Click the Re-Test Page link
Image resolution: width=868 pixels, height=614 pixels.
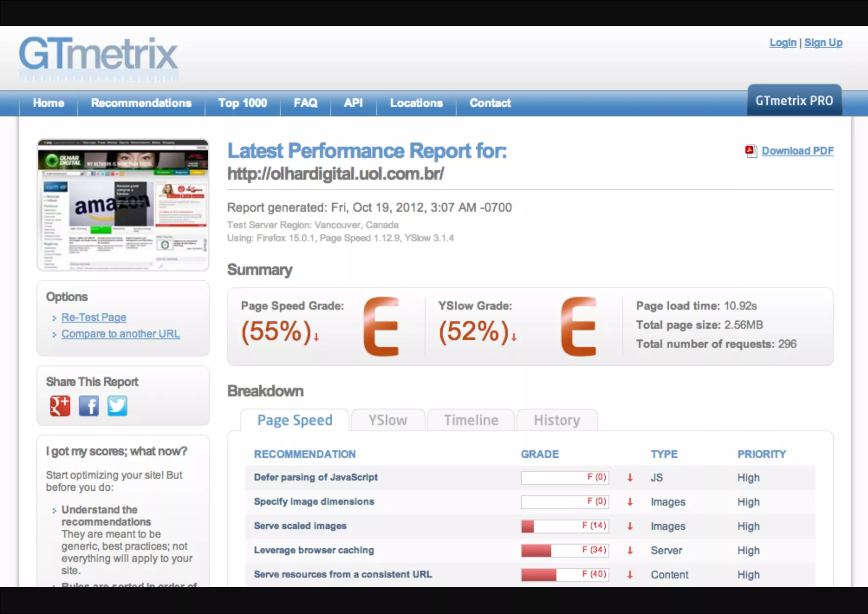(94, 317)
